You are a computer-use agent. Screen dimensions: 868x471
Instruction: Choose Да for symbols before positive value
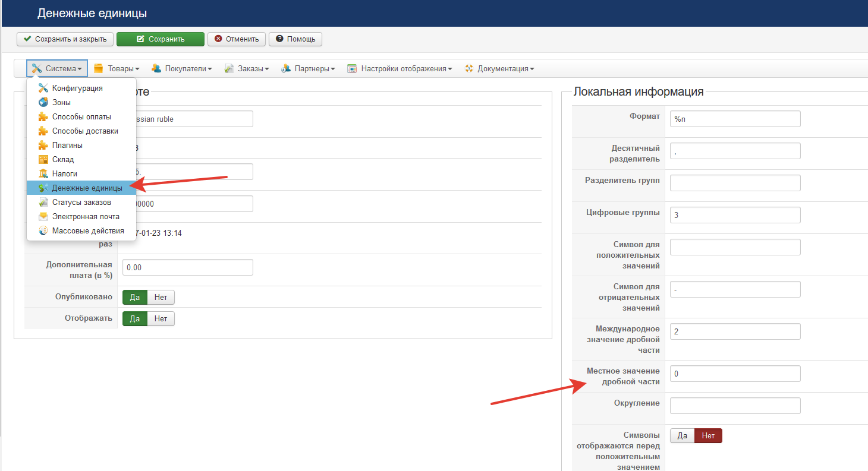(x=683, y=436)
